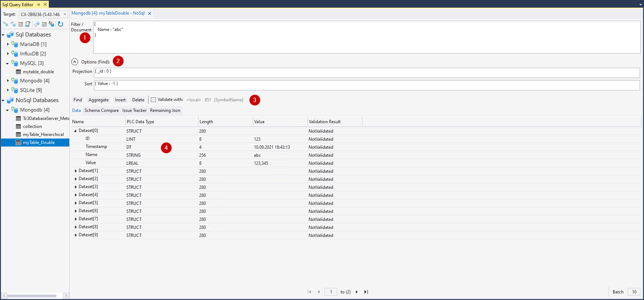
Task: Collapse the NoSql Databases tree node
Action: click(3, 101)
